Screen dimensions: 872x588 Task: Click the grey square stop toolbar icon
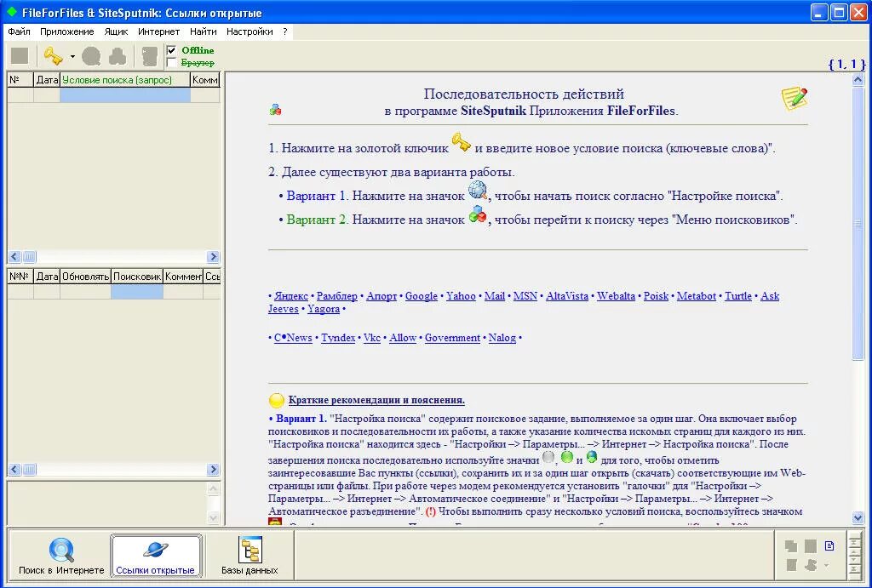(20, 55)
